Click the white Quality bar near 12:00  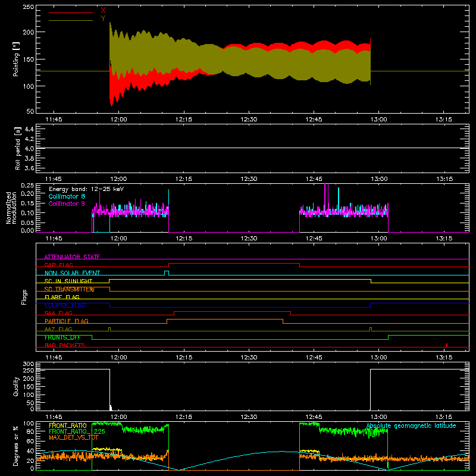[111, 408]
